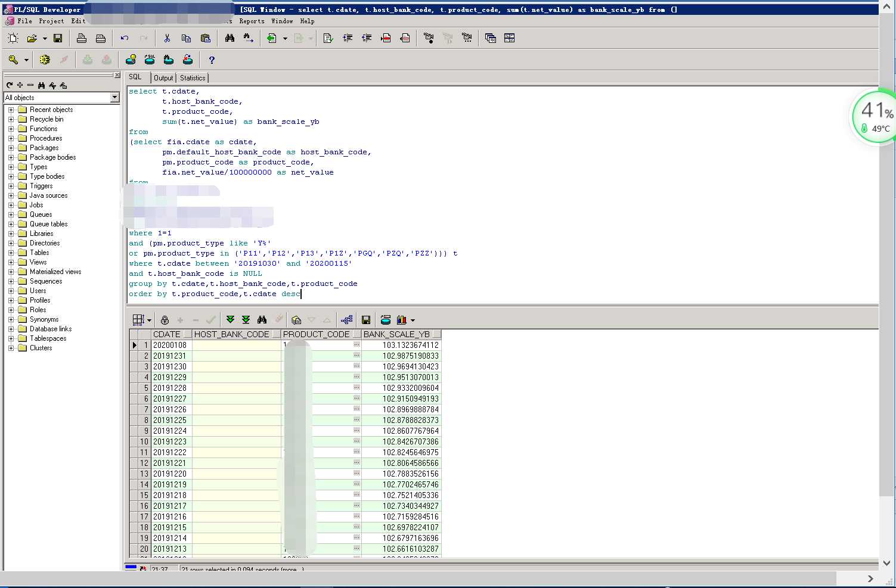
Task: Click the ellipsis button in row 20191225
Action: coord(356,420)
